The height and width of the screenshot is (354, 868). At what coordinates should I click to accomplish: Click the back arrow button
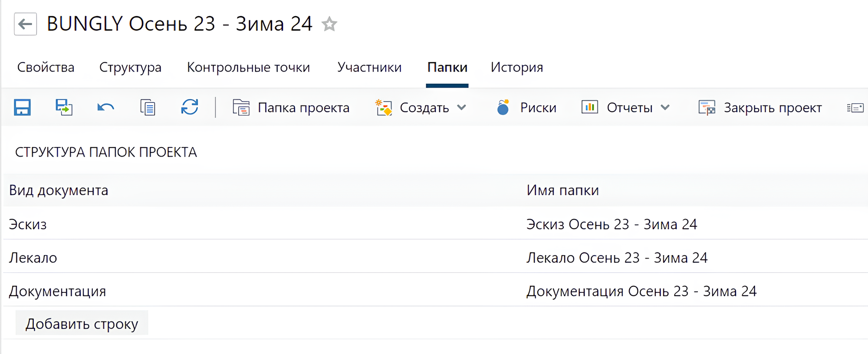25,24
